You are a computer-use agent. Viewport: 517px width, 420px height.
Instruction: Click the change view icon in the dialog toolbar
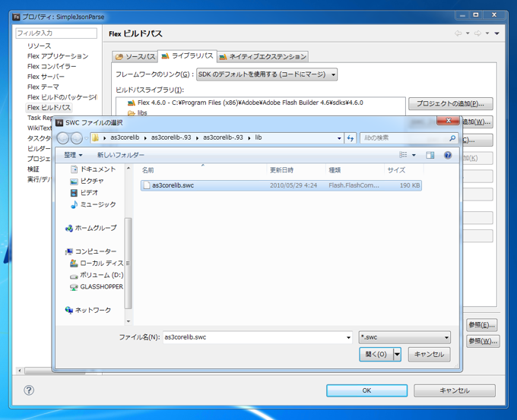click(403, 155)
